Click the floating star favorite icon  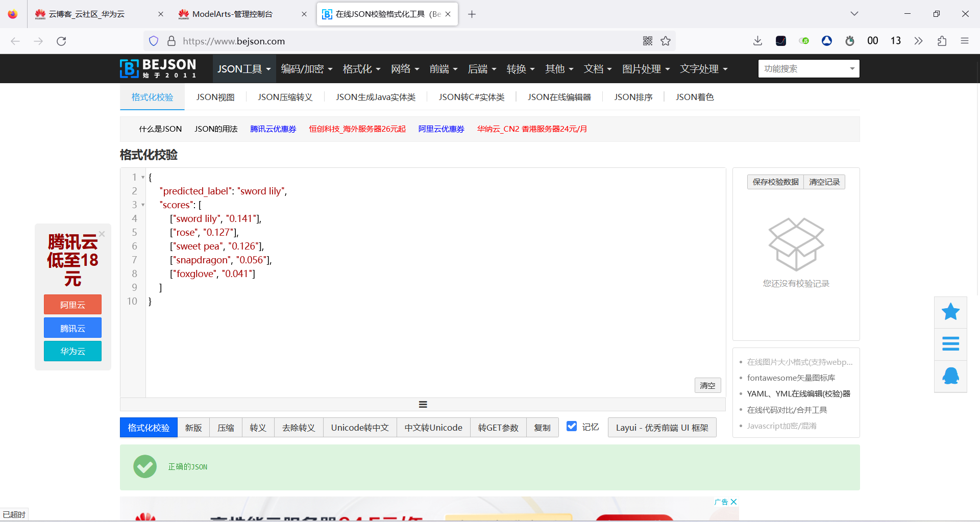(x=950, y=312)
